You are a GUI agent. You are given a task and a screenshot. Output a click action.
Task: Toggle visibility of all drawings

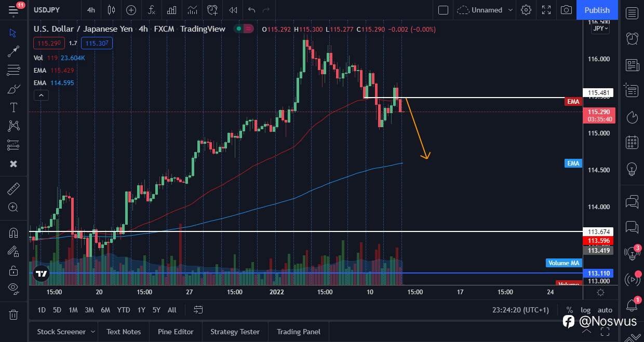(13, 288)
